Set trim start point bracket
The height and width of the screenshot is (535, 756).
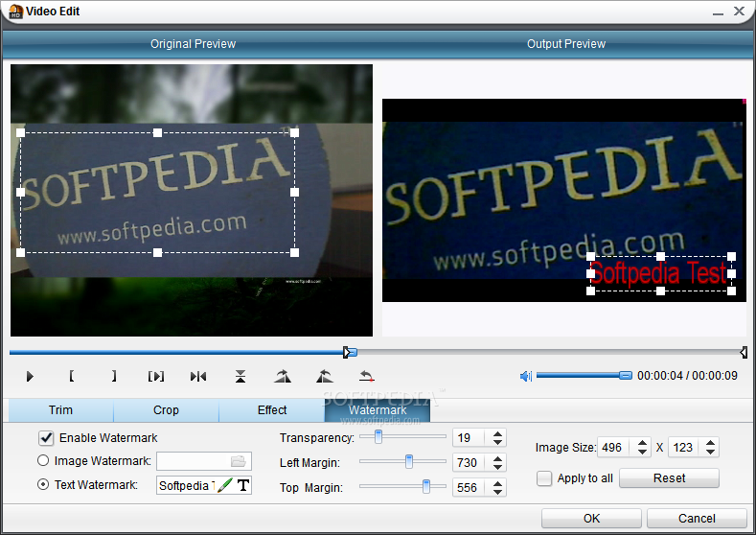pyautogui.click(x=71, y=376)
